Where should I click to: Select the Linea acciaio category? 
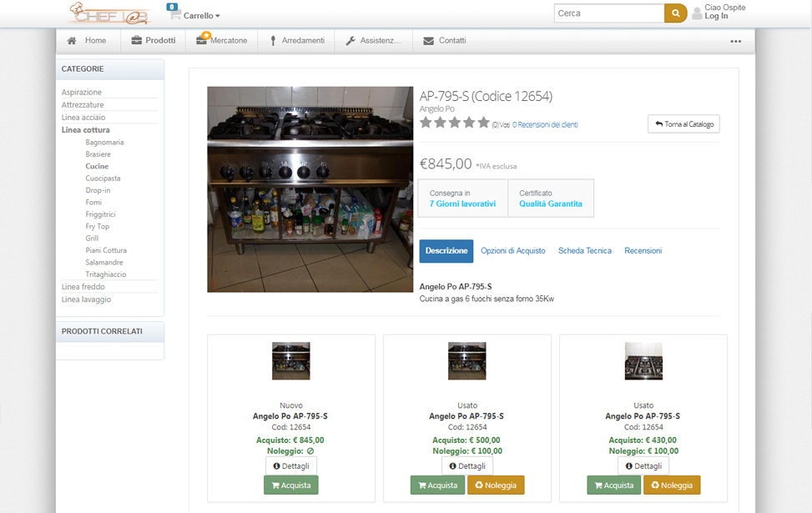coord(83,118)
